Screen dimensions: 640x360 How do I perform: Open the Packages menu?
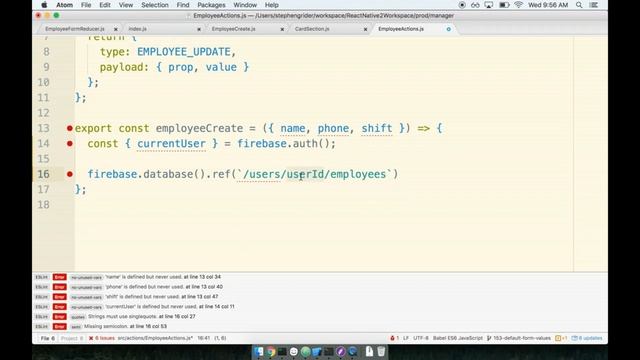[211, 5]
